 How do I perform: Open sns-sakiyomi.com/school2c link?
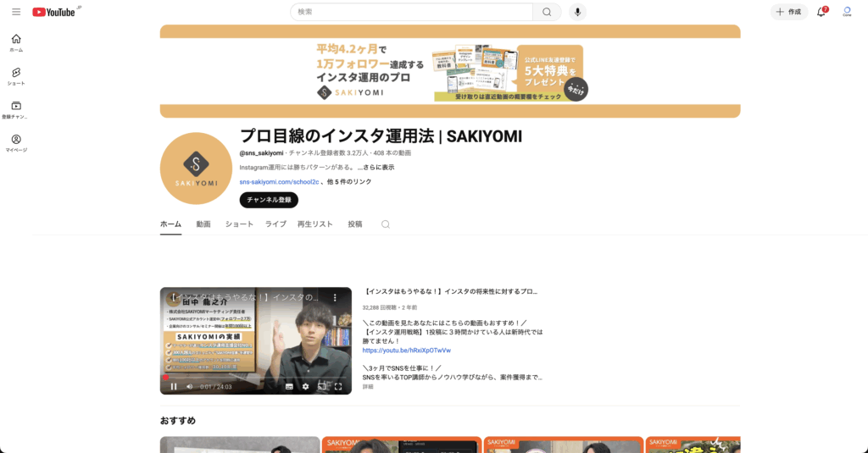click(x=279, y=181)
